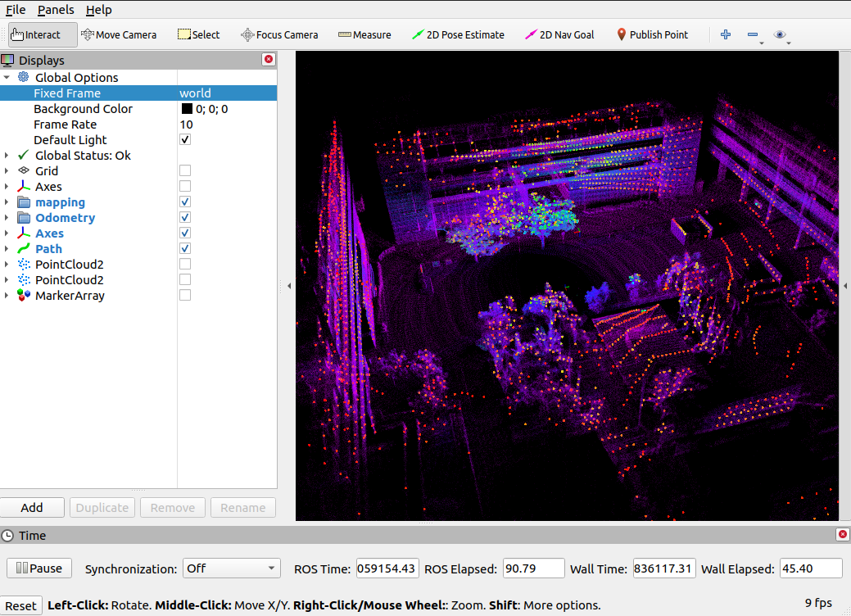851x616 pixels.
Task: Close the Displays panel
Action: coord(268,59)
